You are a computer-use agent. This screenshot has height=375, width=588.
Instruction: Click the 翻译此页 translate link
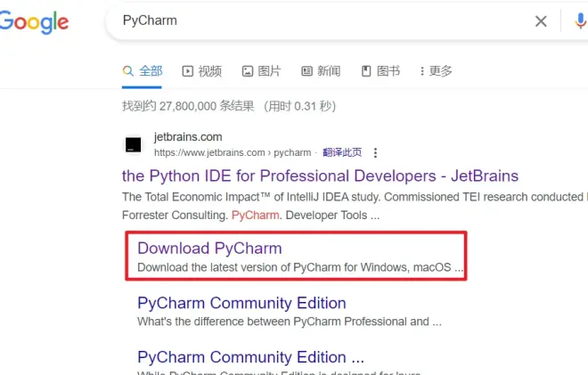(342, 152)
